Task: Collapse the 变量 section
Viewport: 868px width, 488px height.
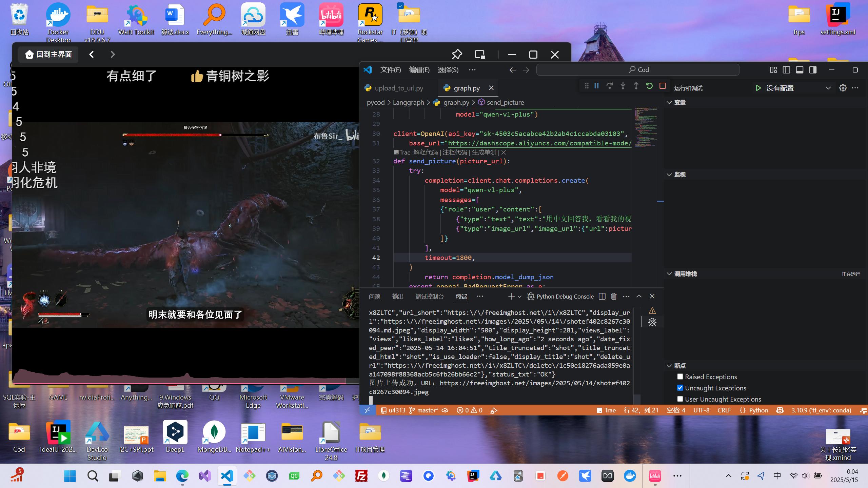Action: 669,103
